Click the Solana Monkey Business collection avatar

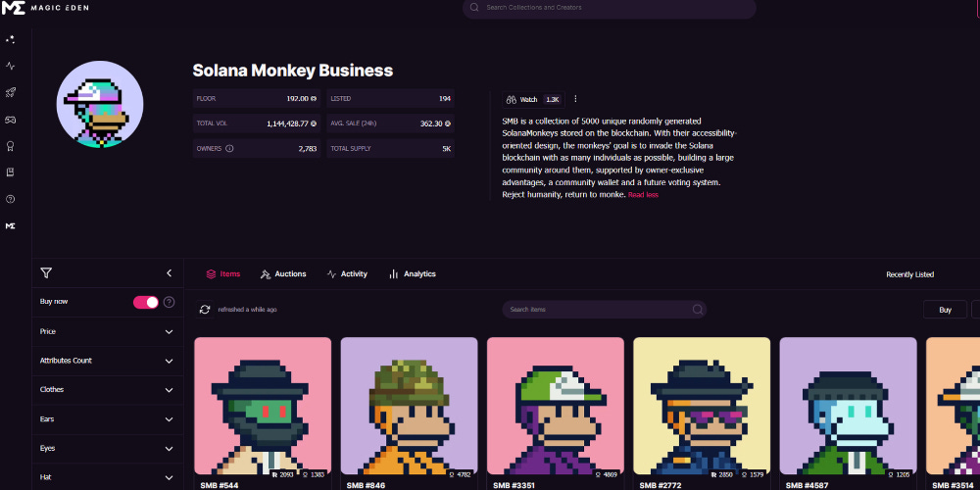click(x=100, y=105)
